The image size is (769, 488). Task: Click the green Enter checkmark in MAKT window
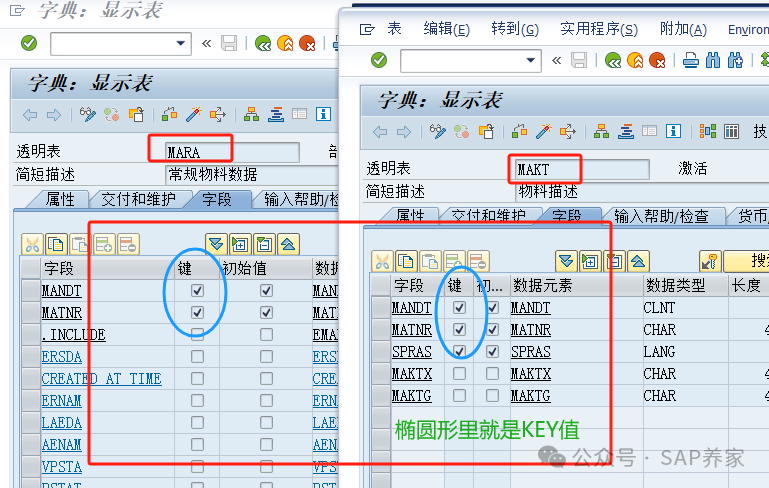click(379, 60)
